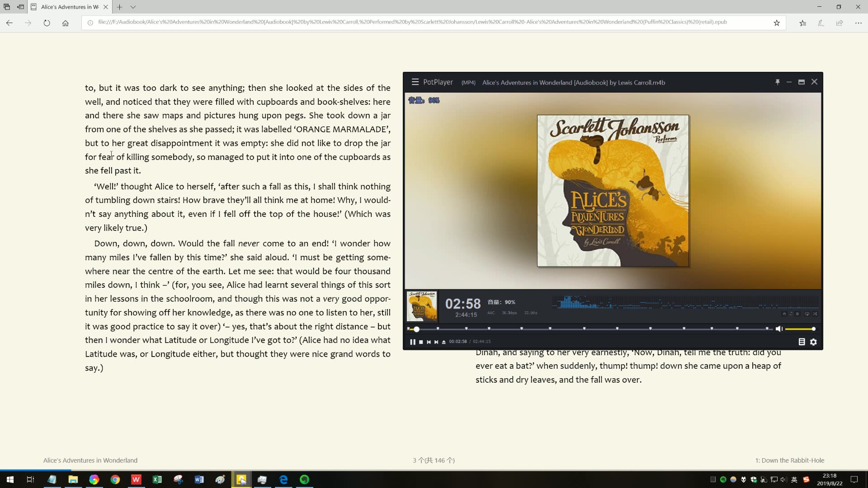
Task: Click page indicator 3 of 146
Action: click(434, 460)
